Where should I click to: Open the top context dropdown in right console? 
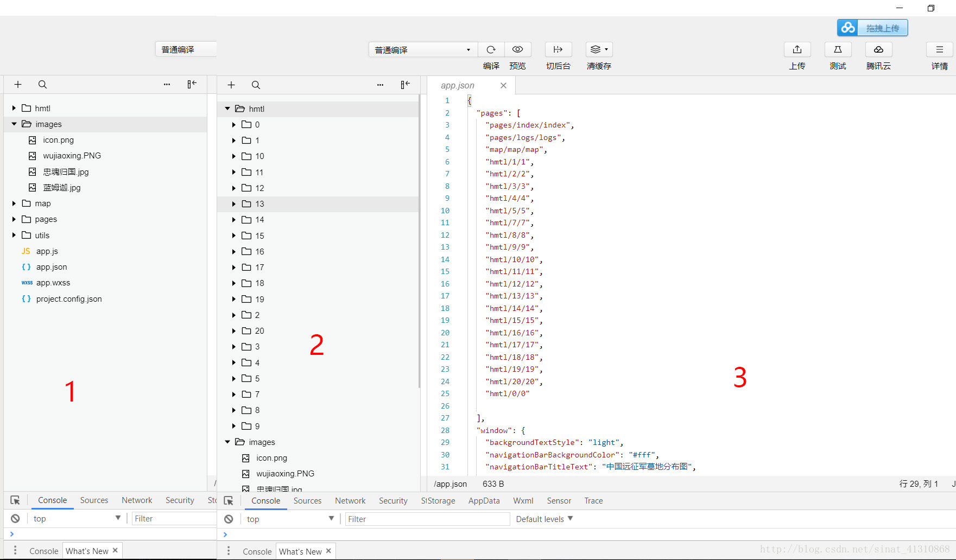290,519
